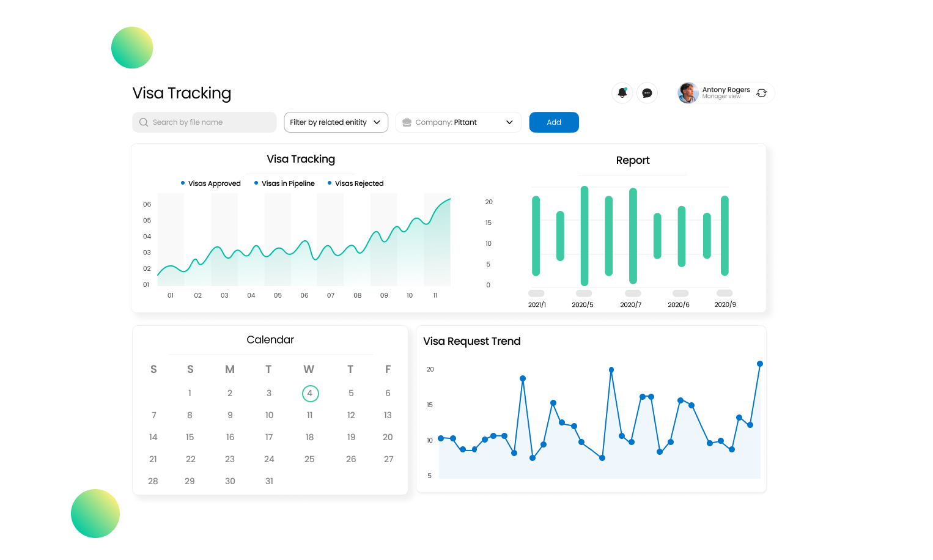Select day 27 in the calendar
Viewport: 933px width, 560px height.
(x=389, y=459)
